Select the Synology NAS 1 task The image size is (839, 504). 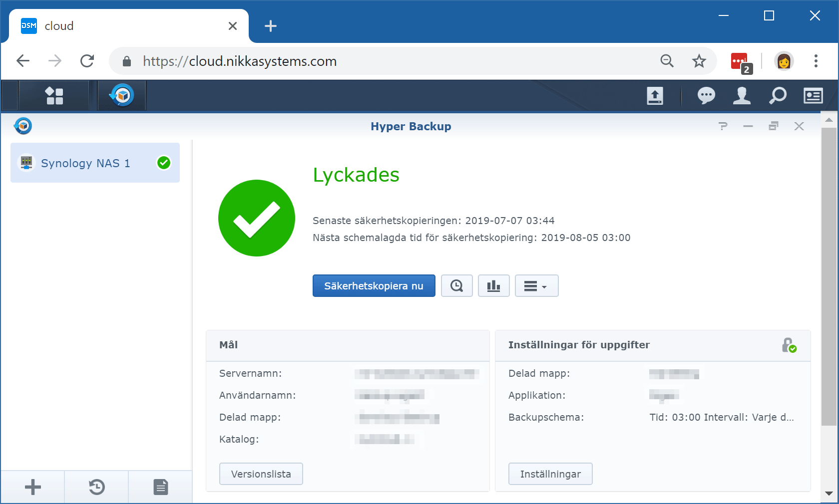[95, 163]
